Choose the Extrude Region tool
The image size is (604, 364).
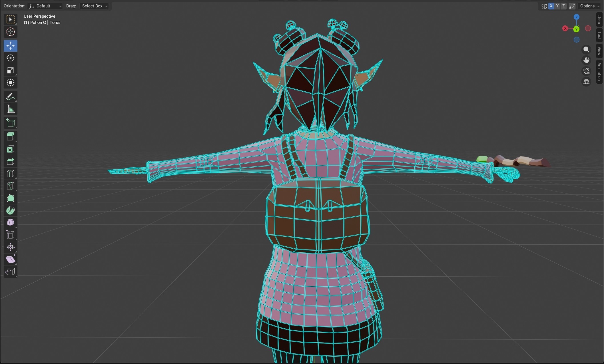11,136
